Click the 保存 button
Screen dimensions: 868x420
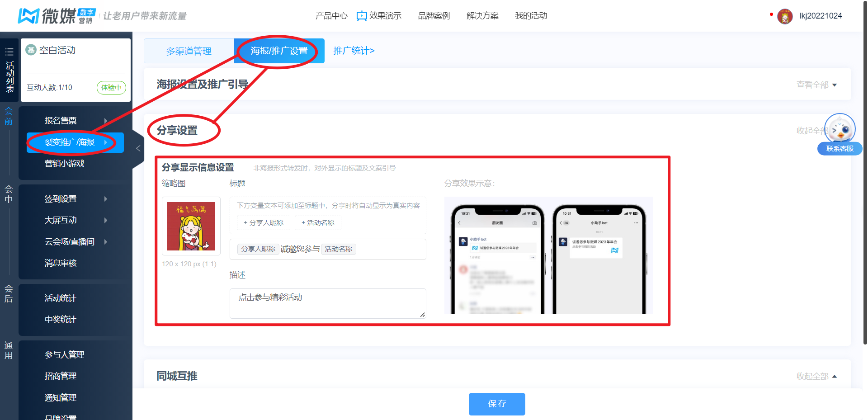tap(497, 404)
